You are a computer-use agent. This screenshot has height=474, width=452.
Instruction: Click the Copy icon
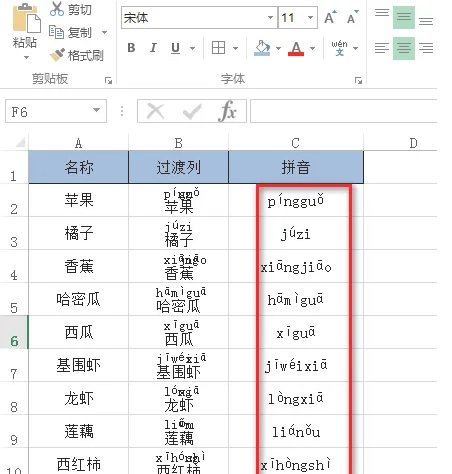tap(56, 32)
